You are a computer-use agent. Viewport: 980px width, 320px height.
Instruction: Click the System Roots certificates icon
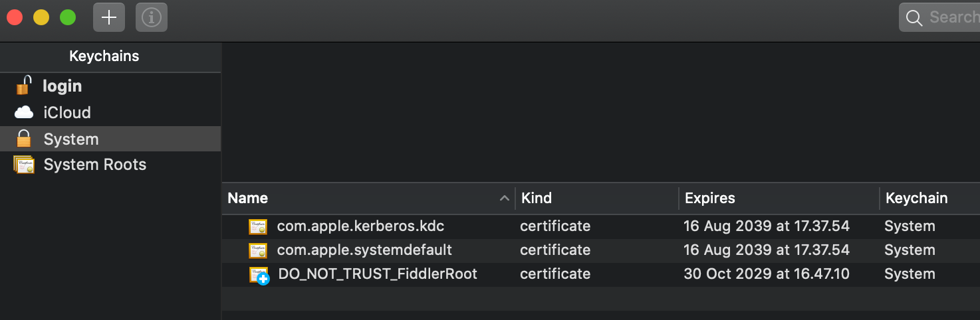point(24,165)
